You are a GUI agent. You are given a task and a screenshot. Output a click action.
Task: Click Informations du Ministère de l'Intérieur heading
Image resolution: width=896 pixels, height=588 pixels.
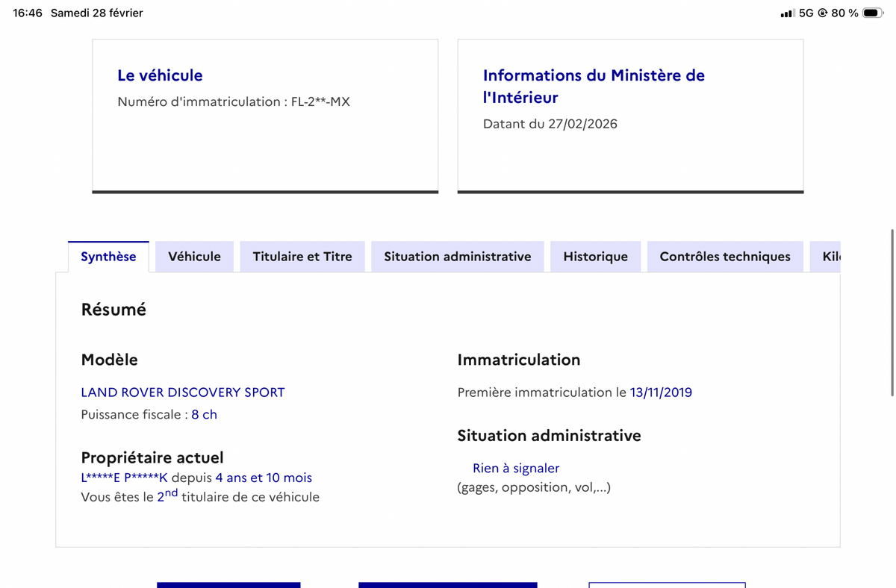594,86
